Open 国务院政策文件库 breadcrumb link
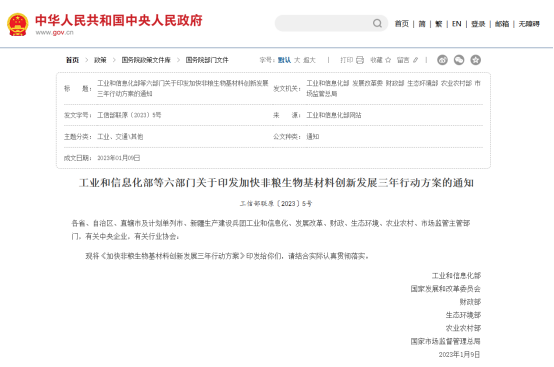Viewport: 554px width, 367px height. tap(146, 60)
